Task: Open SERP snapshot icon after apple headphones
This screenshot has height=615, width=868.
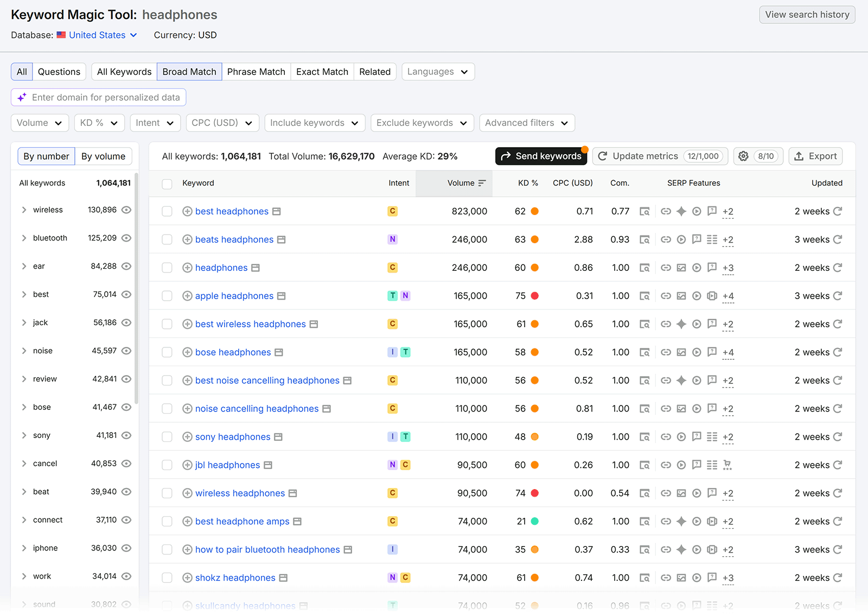Action: click(281, 296)
